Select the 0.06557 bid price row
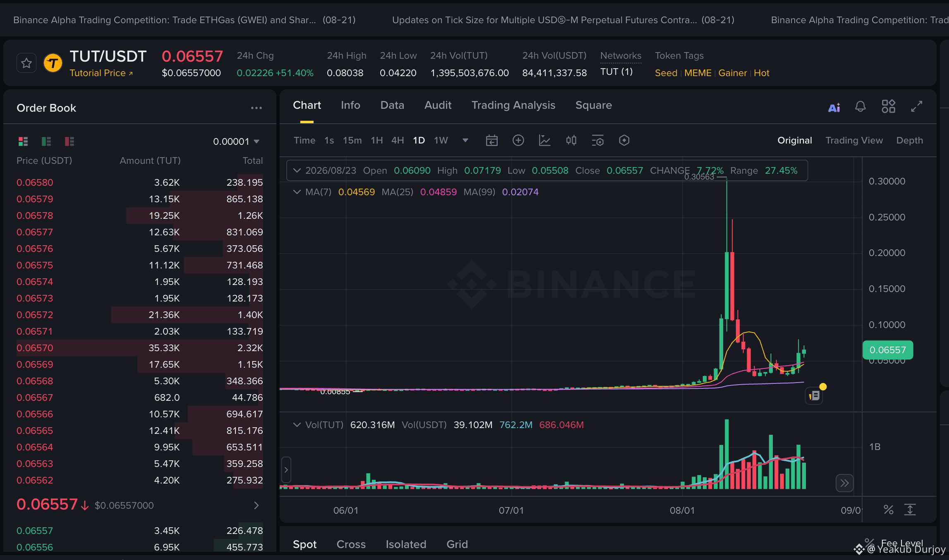Viewport: 949px width, 560px height. pyautogui.click(x=140, y=531)
